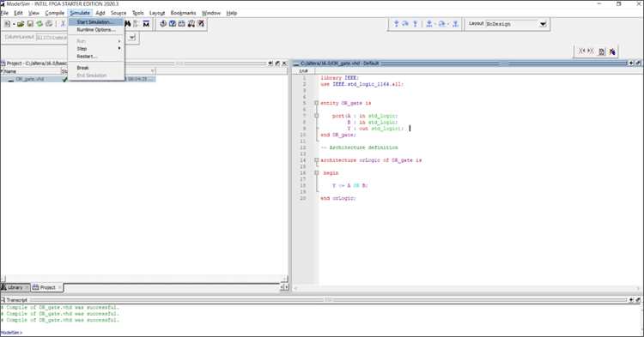Click the Step Into arrow icon
Viewport: 644px width, 337px height.
(397, 24)
